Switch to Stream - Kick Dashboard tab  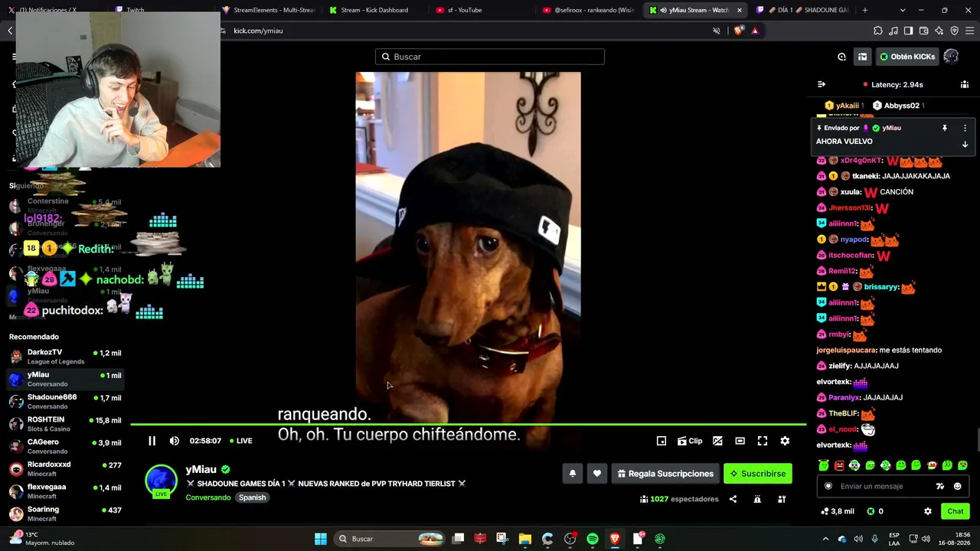tap(373, 10)
